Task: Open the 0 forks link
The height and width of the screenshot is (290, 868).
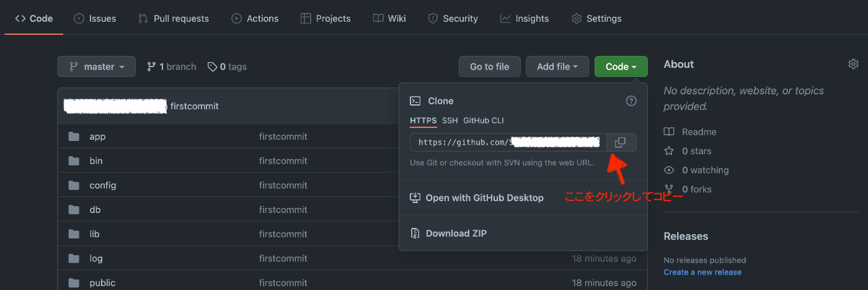Action: click(x=696, y=189)
